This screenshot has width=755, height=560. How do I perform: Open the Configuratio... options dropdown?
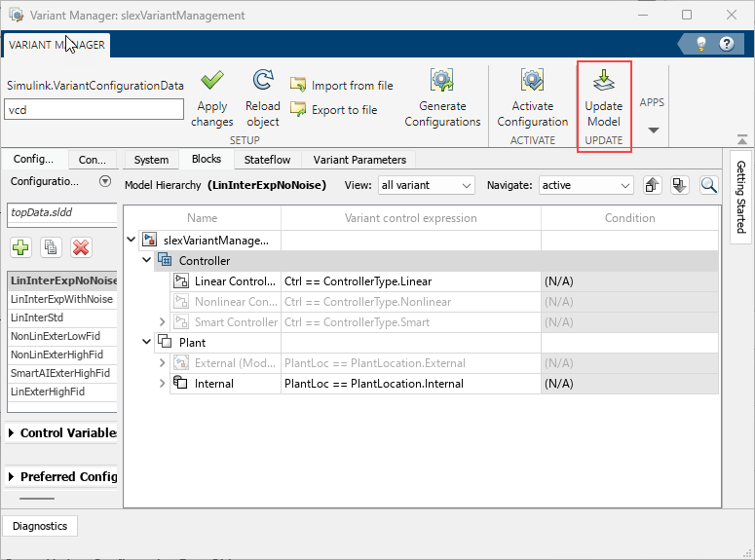105,181
